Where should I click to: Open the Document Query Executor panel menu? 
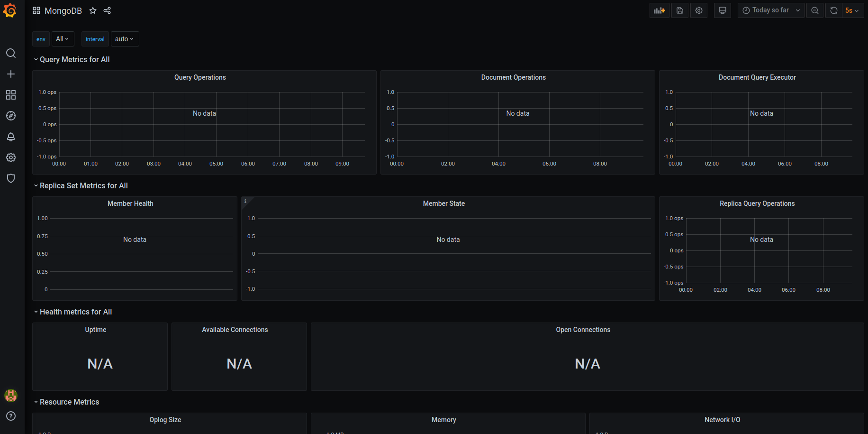[x=757, y=77]
